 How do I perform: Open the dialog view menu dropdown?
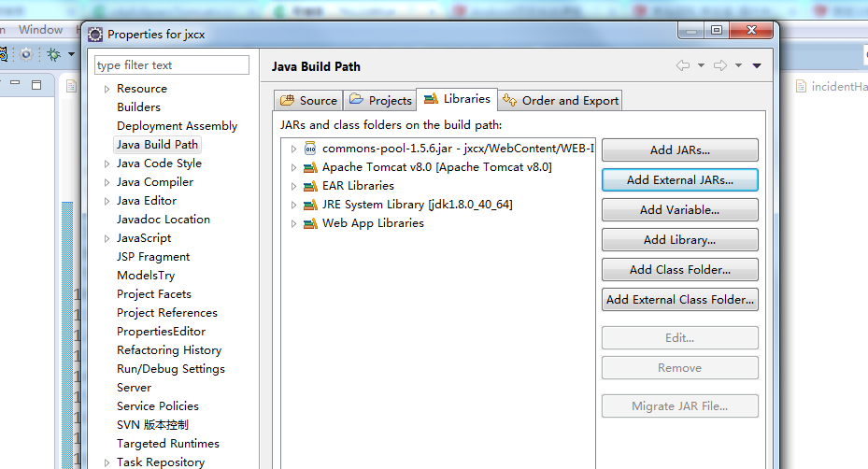click(757, 65)
